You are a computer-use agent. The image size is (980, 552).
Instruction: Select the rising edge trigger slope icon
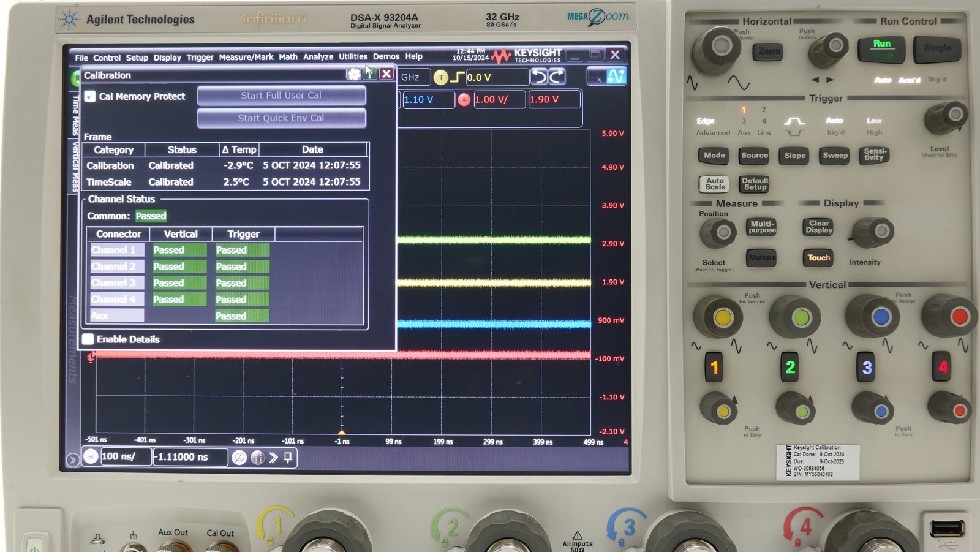pos(458,77)
